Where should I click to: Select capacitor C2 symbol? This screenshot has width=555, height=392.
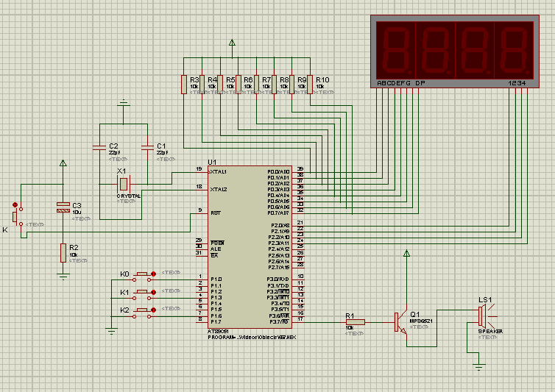pyautogui.click(x=99, y=148)
